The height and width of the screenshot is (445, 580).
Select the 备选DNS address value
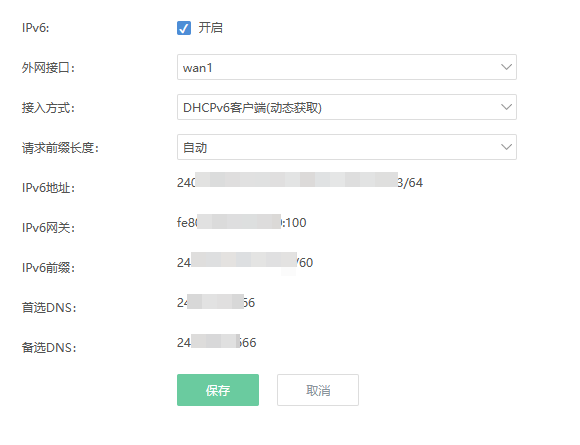click(216, 342)
